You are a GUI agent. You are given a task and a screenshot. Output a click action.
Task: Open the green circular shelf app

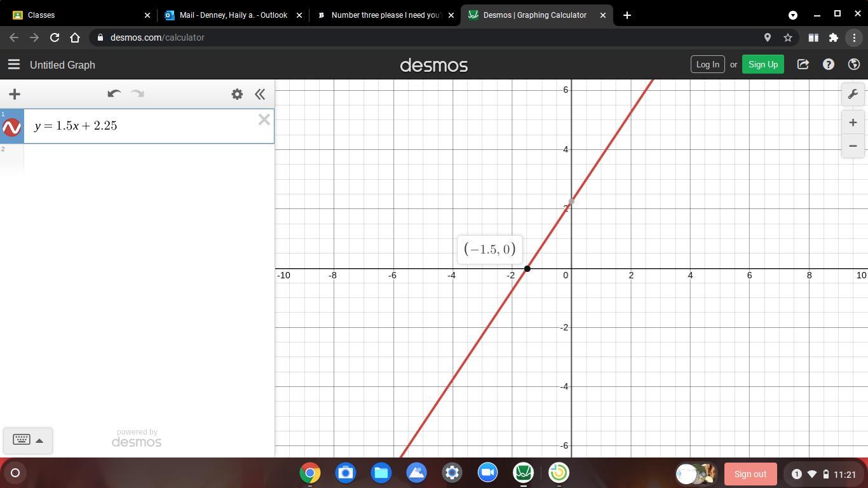coord(559,473)
